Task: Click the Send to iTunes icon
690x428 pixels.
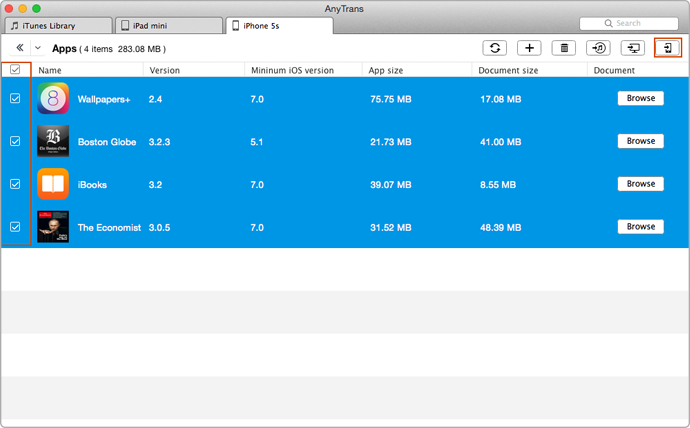Action: [x=598, y=48]
